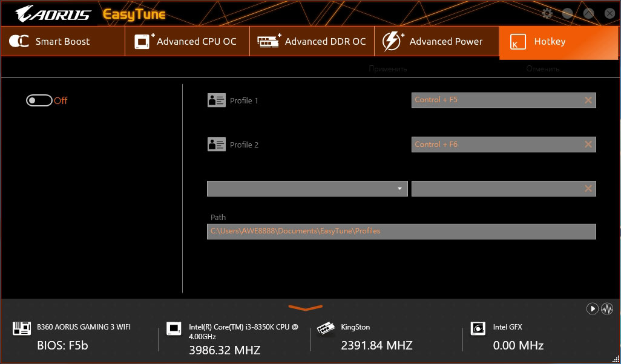Viewport: 621px width, 364px height.
Task: Click the Применить button
Action: click(x=388, y=69)
